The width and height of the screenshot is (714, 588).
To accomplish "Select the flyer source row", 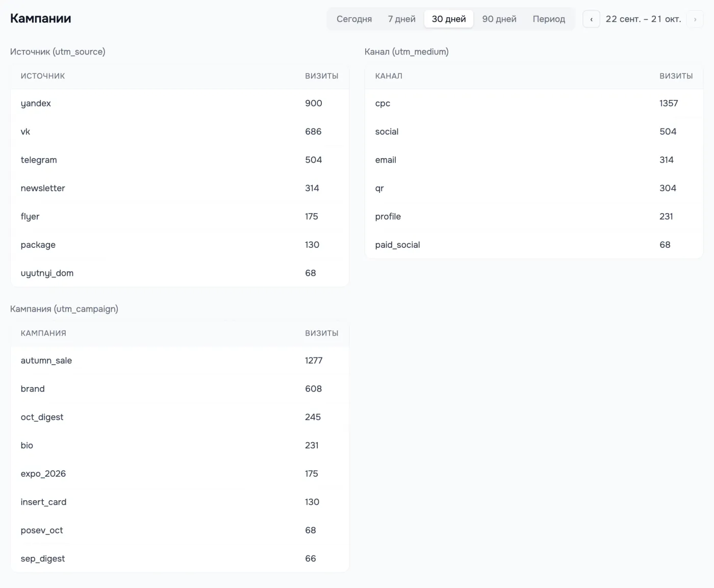I will pyautogui.click(x=180, y=216).
